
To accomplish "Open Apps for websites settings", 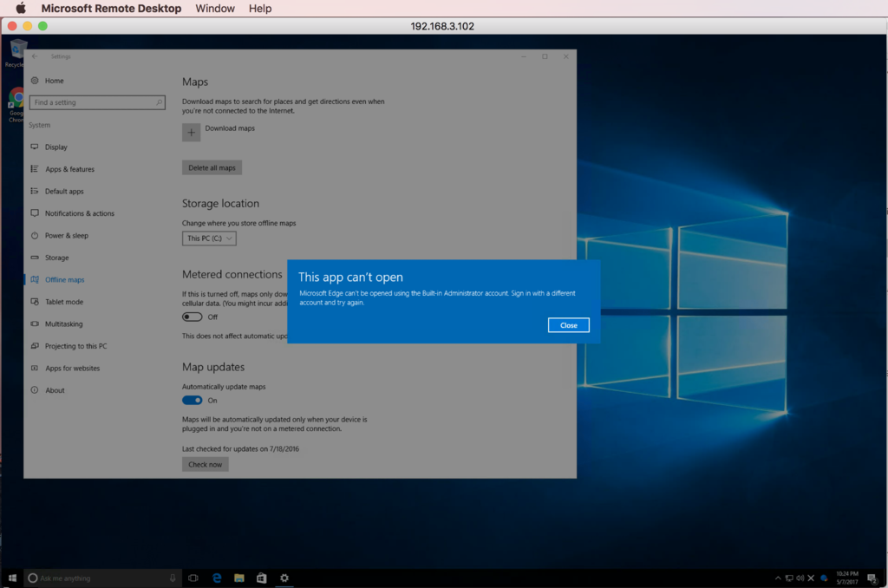I will (x=72, y=368).
